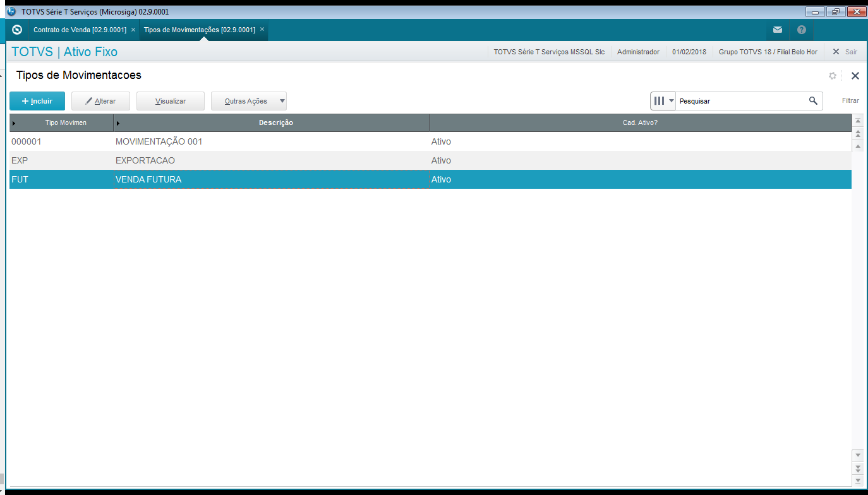Click the Sair exit button
Screen dimensions: 868x495
(845, 52)
